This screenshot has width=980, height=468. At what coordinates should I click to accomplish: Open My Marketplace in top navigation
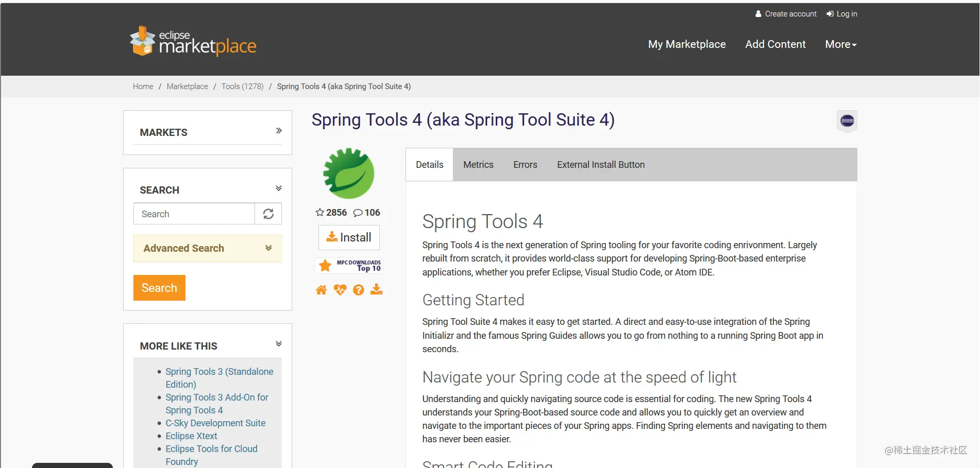point(687,44)
